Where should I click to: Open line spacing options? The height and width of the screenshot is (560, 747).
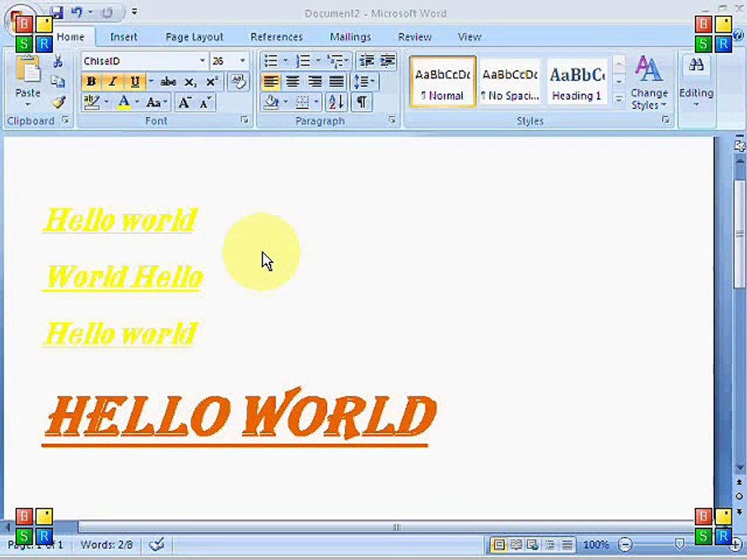364,82
